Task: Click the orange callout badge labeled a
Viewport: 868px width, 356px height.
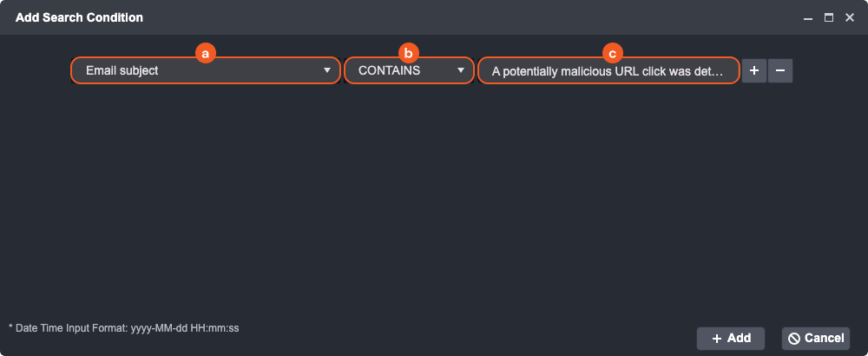Action: pos(205,53)
